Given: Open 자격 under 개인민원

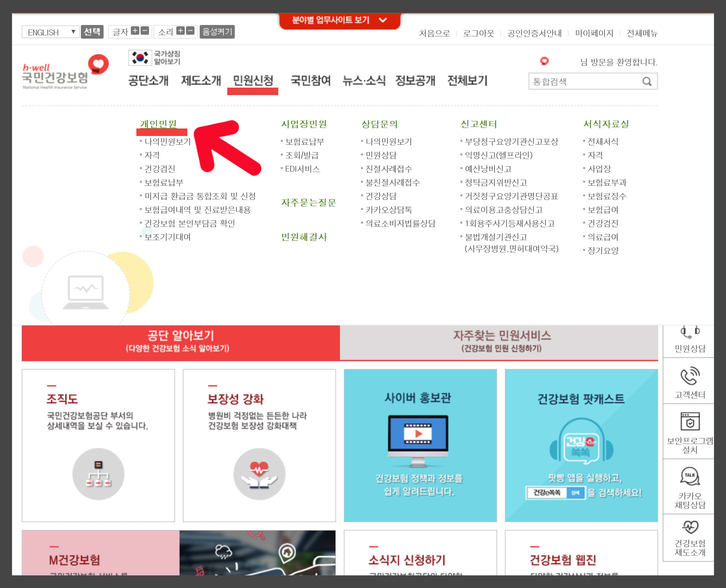Looking at the screenshot, I should [x=152, y=155].
